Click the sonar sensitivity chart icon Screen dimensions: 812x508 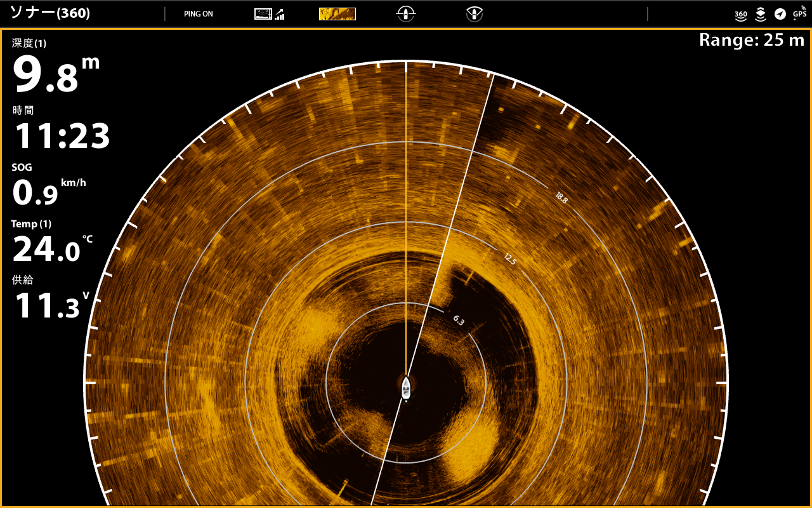point(269,14)
